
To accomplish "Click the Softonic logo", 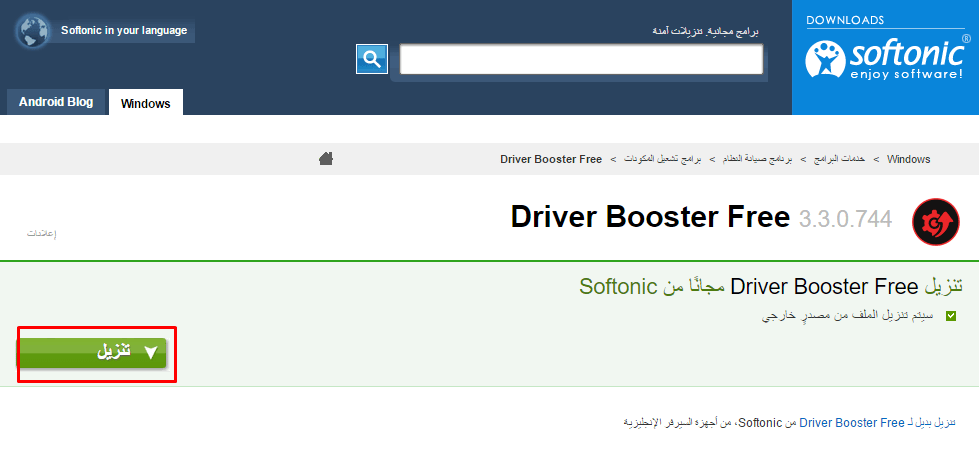I will pos(888,59).
